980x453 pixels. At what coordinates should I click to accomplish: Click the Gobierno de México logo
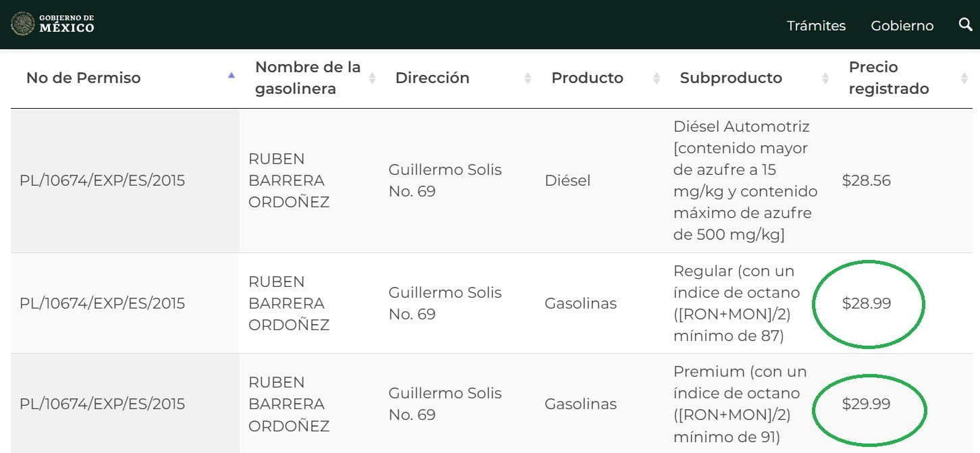[53, 24]
